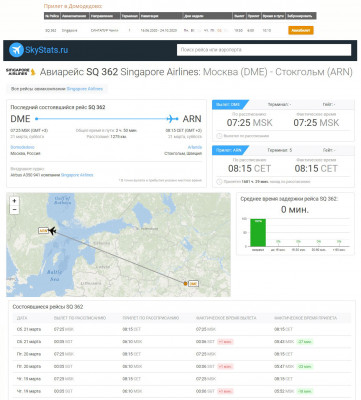Open the Domodedovo airport link
361x400 pixels.
[x=22, y=147]
